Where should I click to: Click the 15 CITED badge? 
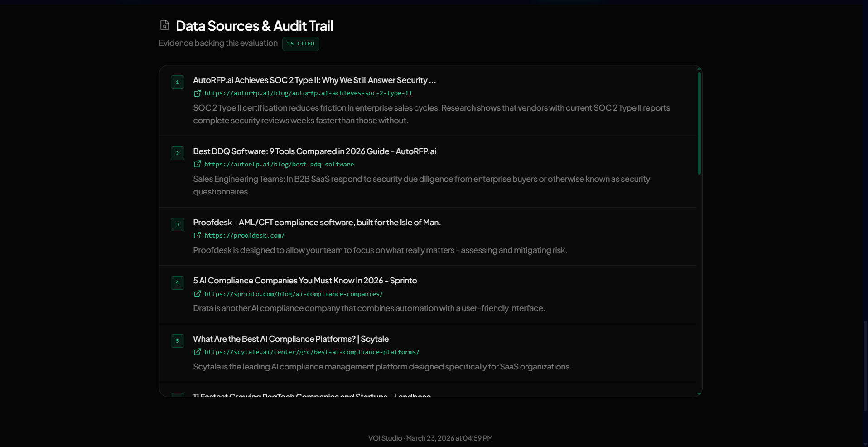301,44
